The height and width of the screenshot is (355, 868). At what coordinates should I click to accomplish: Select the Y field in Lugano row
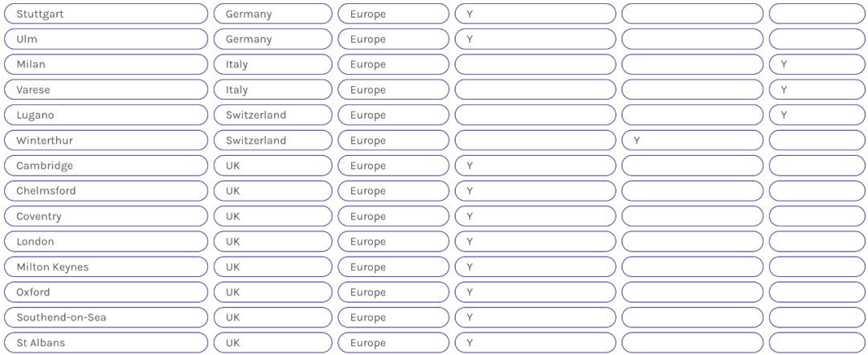[817, 115]
